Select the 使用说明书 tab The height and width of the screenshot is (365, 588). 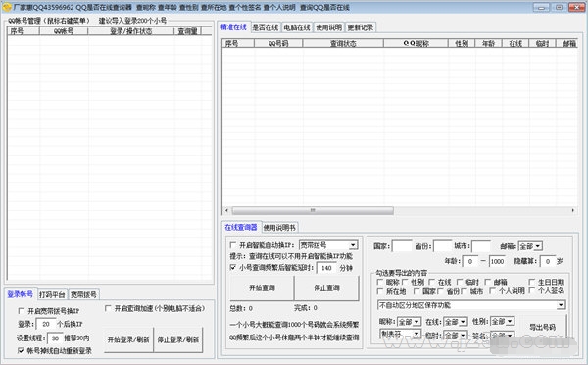279,228
